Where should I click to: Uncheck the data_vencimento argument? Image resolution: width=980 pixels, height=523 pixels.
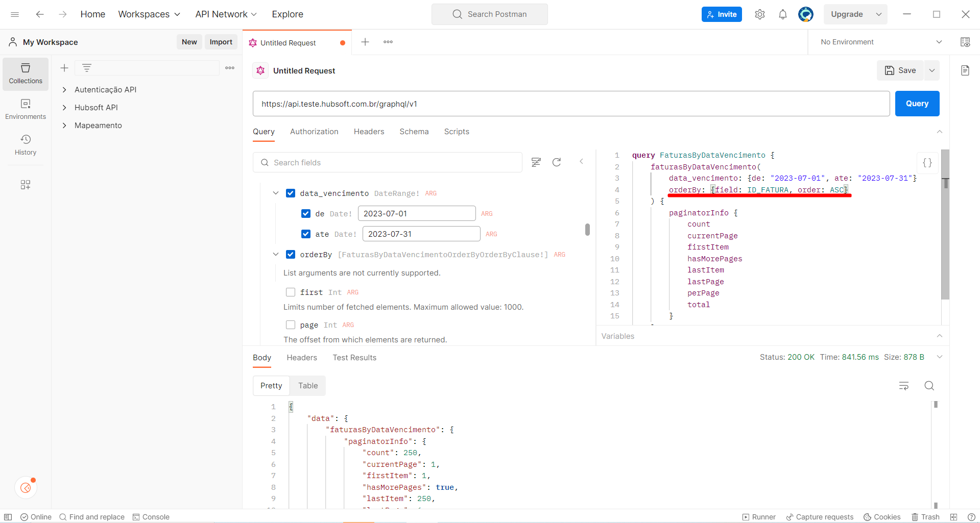click(291, 193)
